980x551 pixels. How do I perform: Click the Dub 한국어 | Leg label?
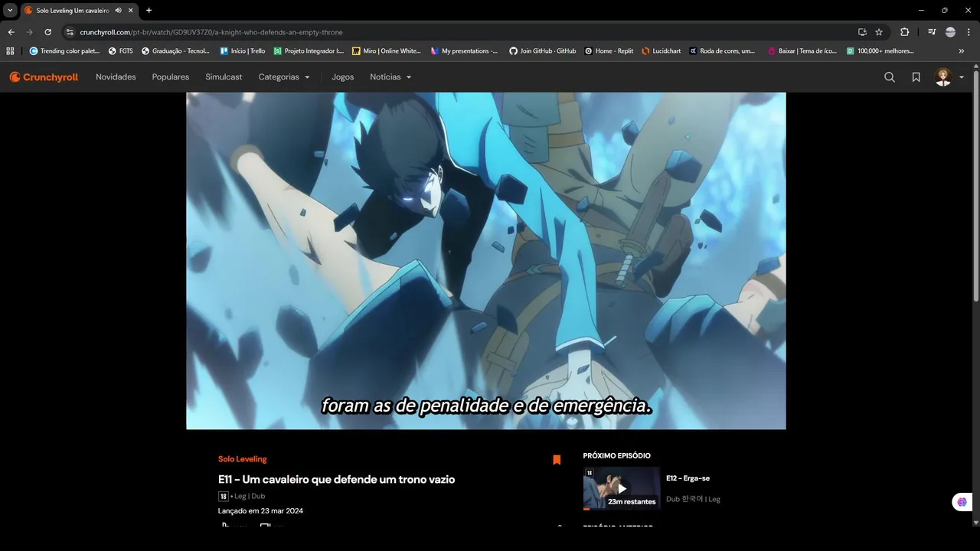[693, 499]
